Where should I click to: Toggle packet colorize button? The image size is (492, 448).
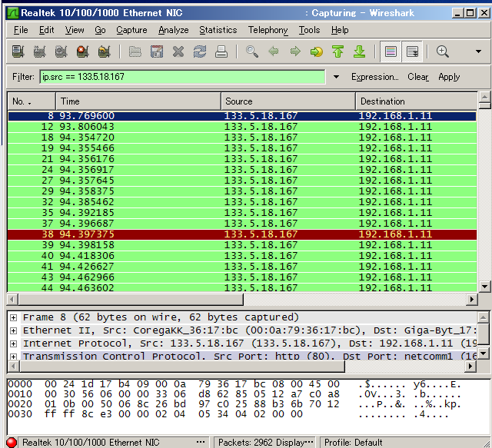point(391,51)
